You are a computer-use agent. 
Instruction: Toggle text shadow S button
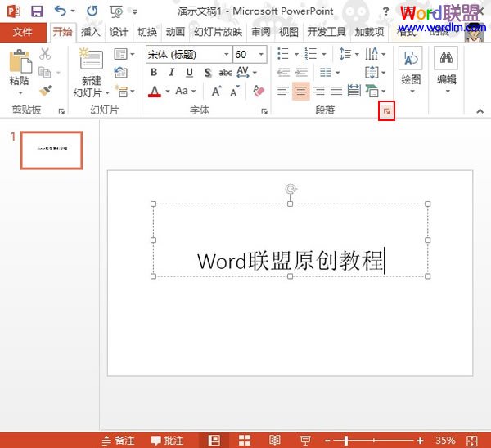(x=207, y=73)
